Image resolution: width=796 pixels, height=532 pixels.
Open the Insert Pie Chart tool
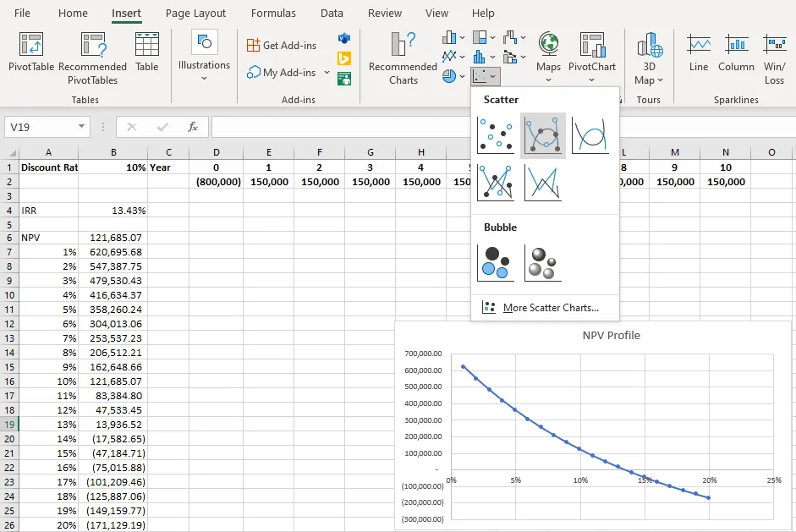pos(447,74)
